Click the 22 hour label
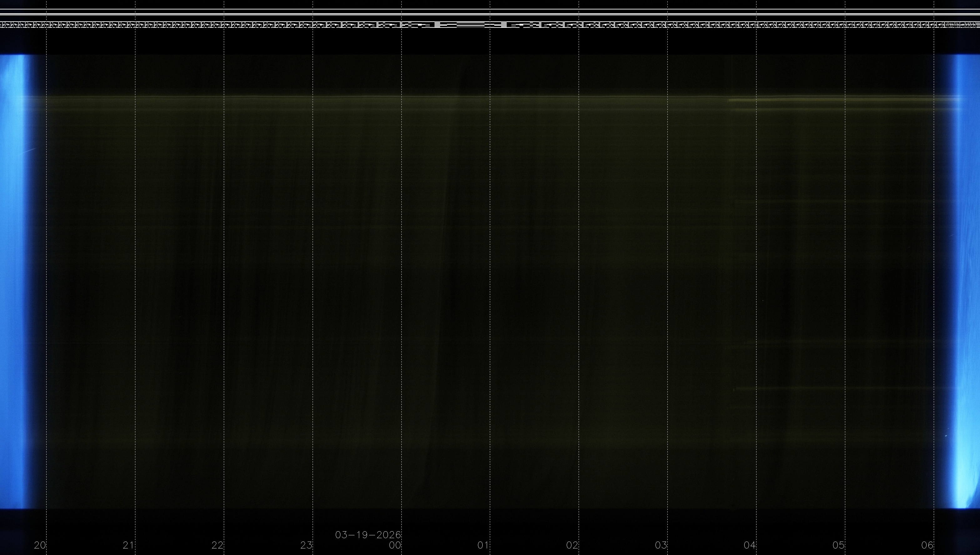The width and height of the screenshot is (980, 555). click(x=217, y=545)
